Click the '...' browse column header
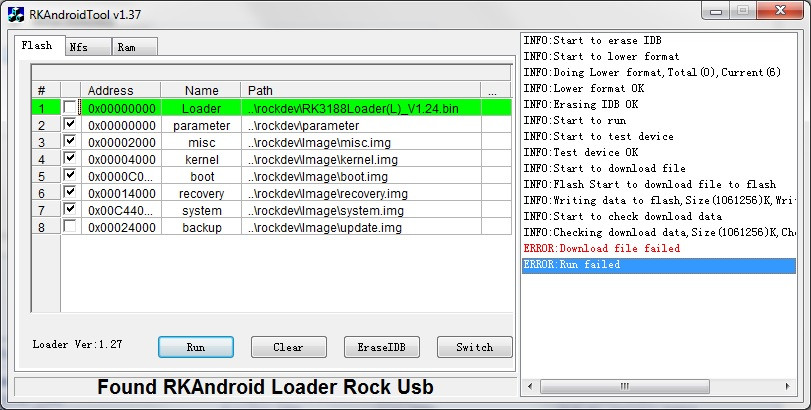The height and width of the screenshot is (410, 811). pyautogui.click(x=495, y=90)
